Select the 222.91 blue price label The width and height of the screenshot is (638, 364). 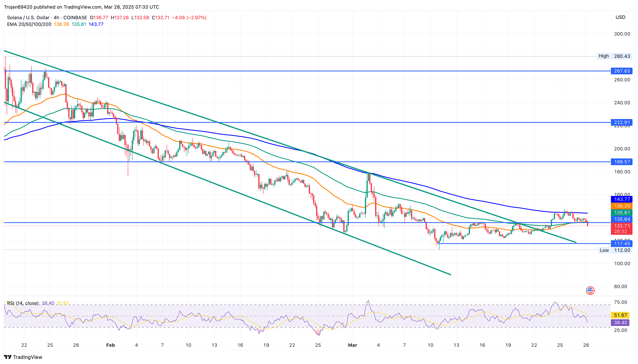(622, 122)
